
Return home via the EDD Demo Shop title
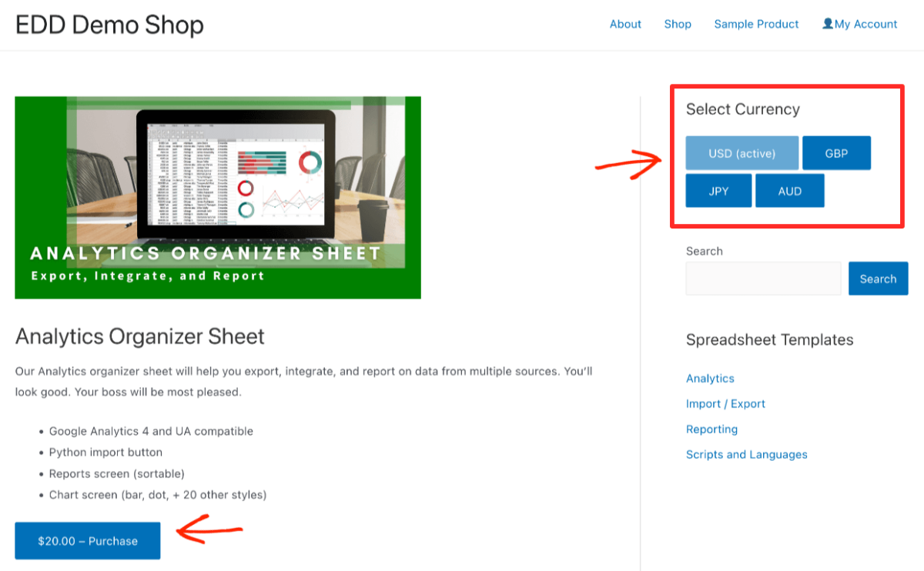pyautogui.click(x=109, y=25)
